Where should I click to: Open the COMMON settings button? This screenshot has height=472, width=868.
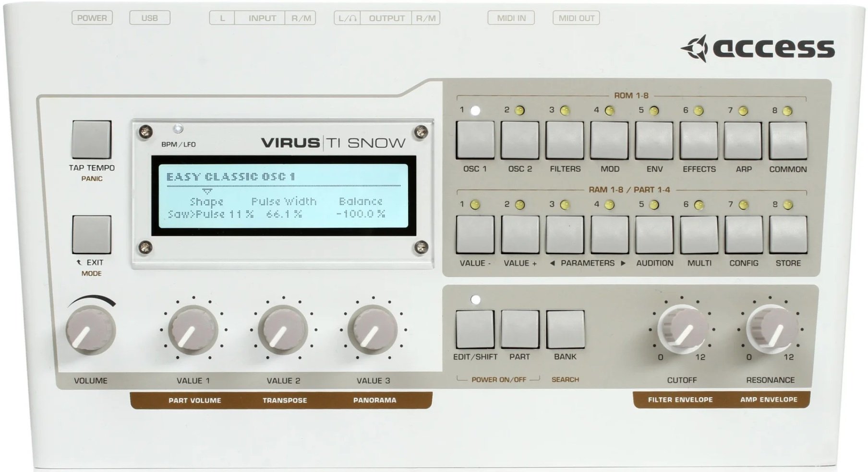click(788, 140)
